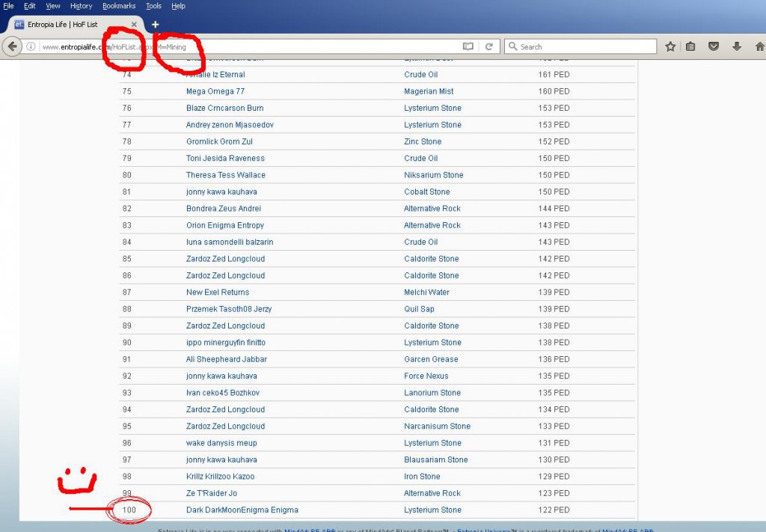This screenshot has width=766, height=532.
Task: Toggle Reader View icon in address bar
Action: (468, 46)
